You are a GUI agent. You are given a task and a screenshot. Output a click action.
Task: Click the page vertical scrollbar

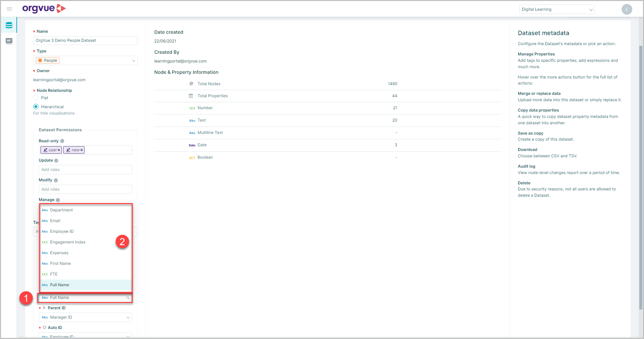[641, 177]
